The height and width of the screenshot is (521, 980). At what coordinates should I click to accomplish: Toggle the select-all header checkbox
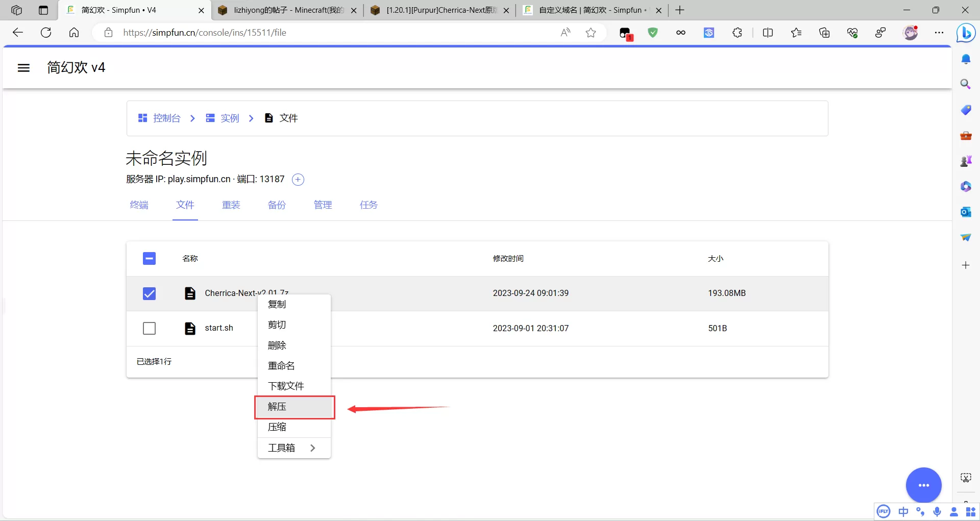[149, 259]
